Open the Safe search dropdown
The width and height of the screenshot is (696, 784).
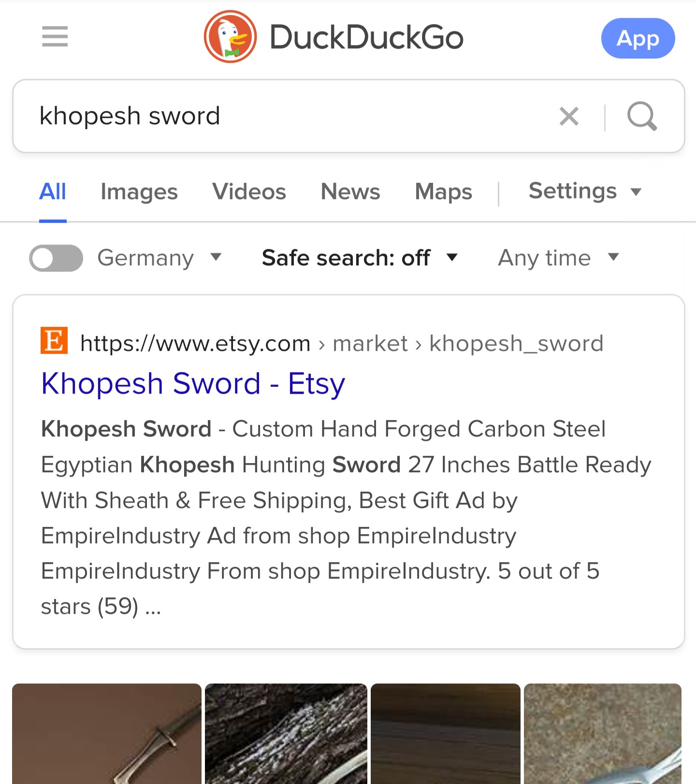pos(359,258)
